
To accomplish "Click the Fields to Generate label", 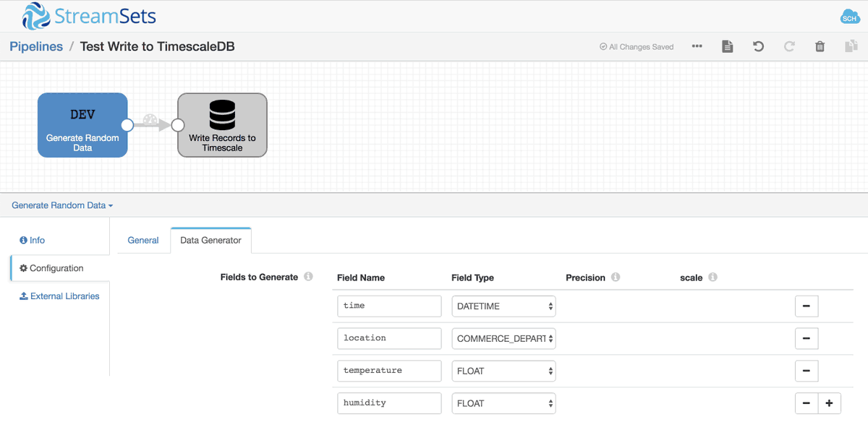I will pyautogui.click(x=259, y=277).
